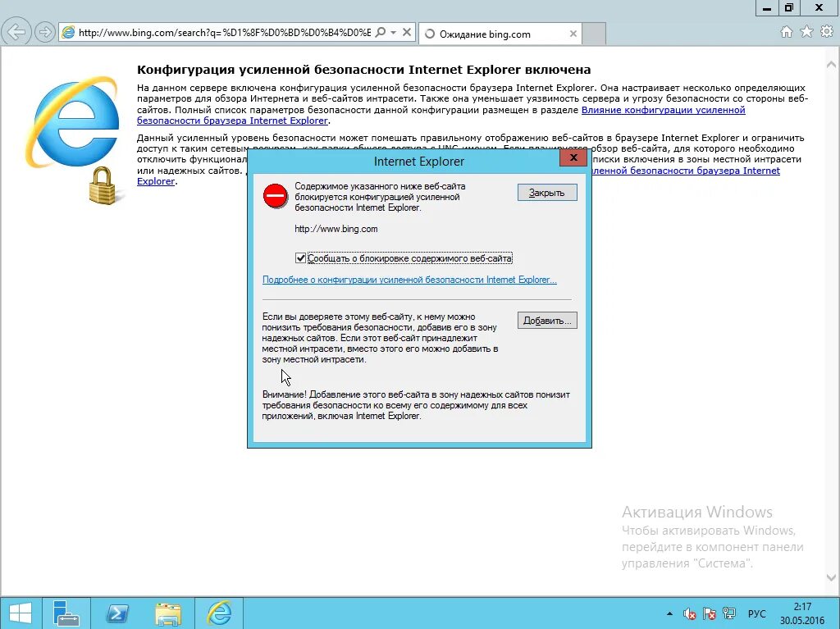This screenshot has height=629, width=840.
Task: Open the Windows Start button
Action: pos(21,613)
